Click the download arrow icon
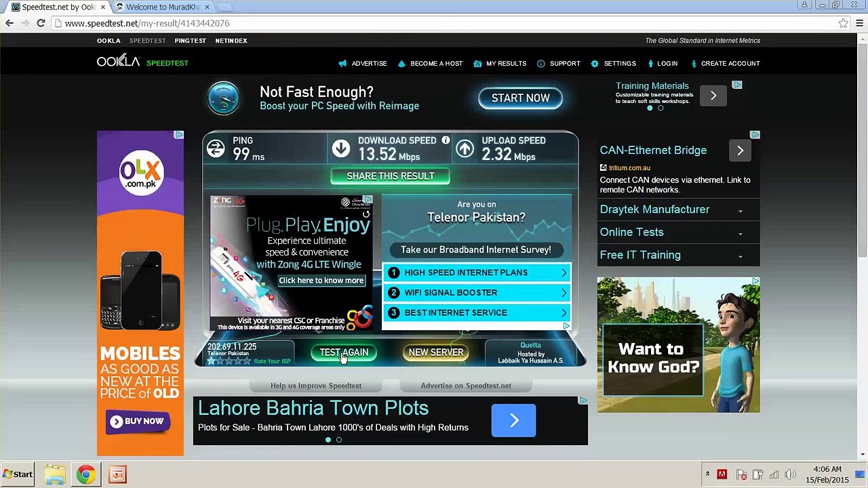The height and width of the screenshot is (488, 868). tap(341, 148)
